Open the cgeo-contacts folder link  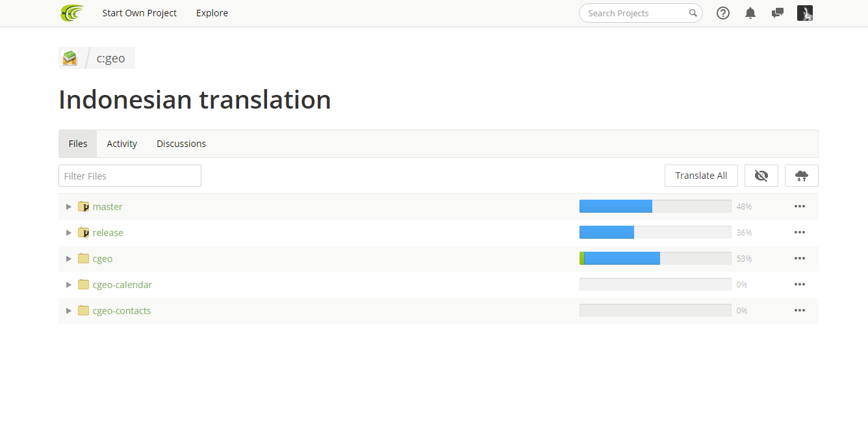[122, 311]
